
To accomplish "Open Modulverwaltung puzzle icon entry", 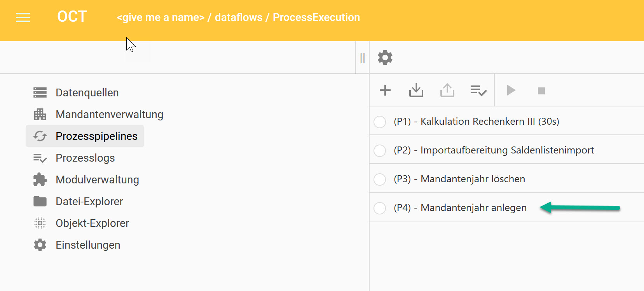I will [x=97, y=179].
